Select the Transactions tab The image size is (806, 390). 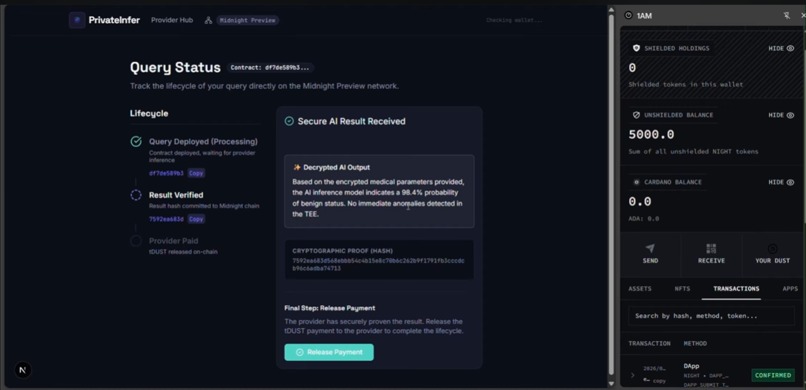736,289
